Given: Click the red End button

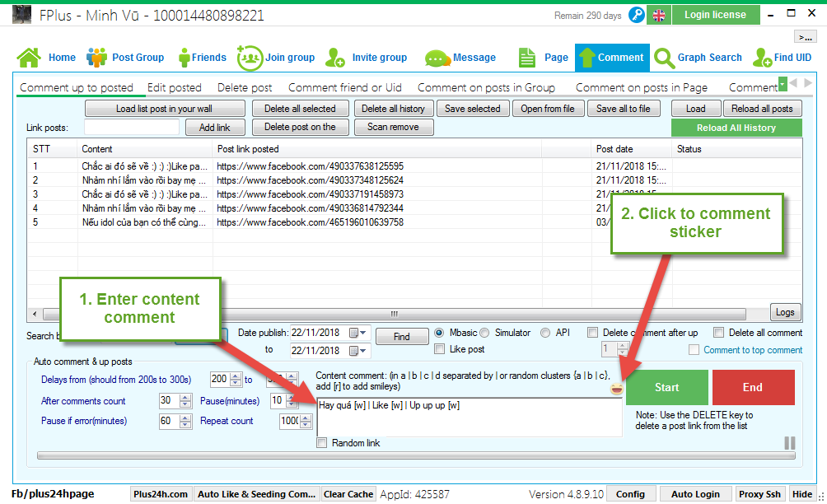Looking at the screenshot, I should [753, 388].
